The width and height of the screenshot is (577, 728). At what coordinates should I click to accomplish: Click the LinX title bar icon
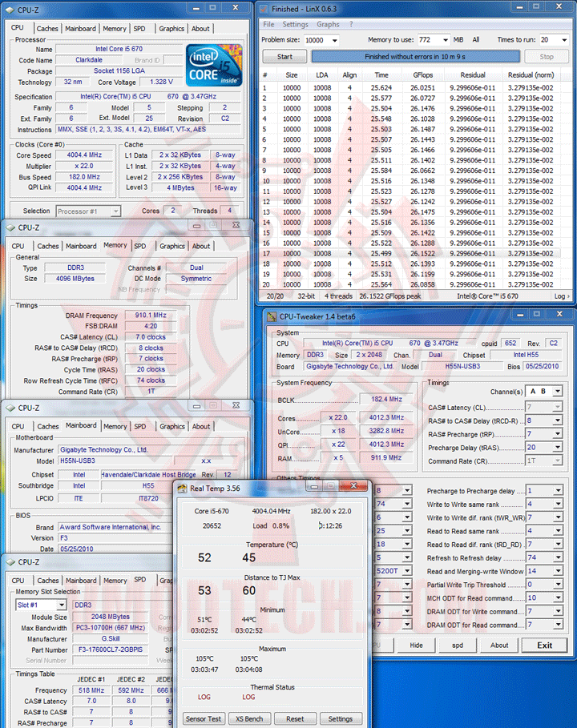264,9
